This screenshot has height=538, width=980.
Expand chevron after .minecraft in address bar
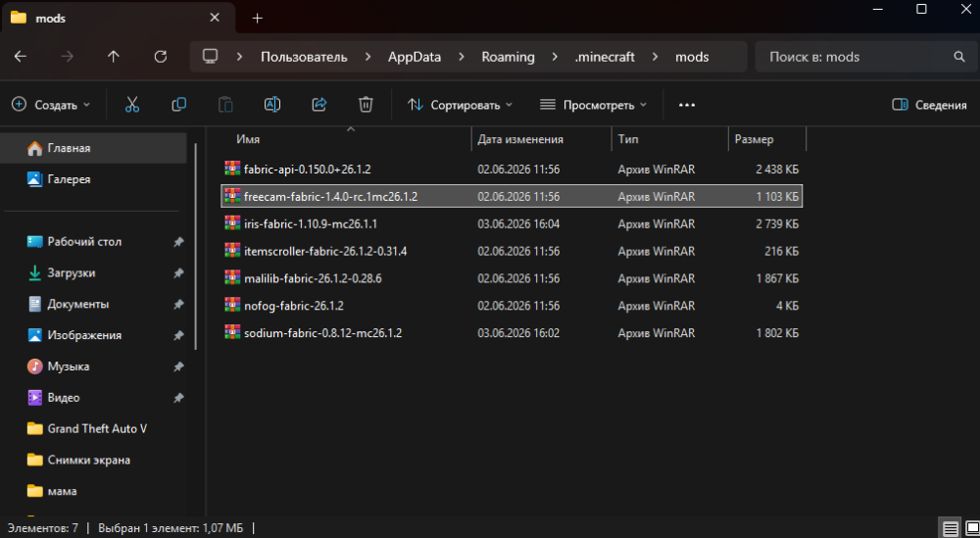[x=655, y=57]
